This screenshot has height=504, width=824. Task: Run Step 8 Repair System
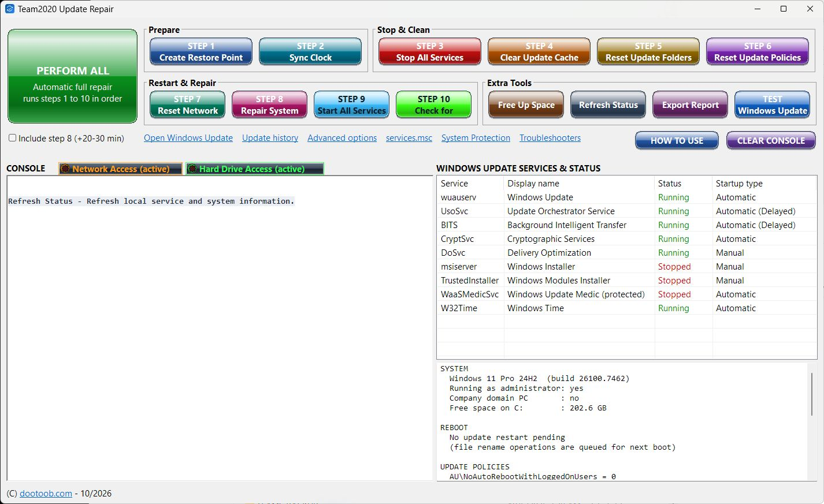[x=270, y=105]
